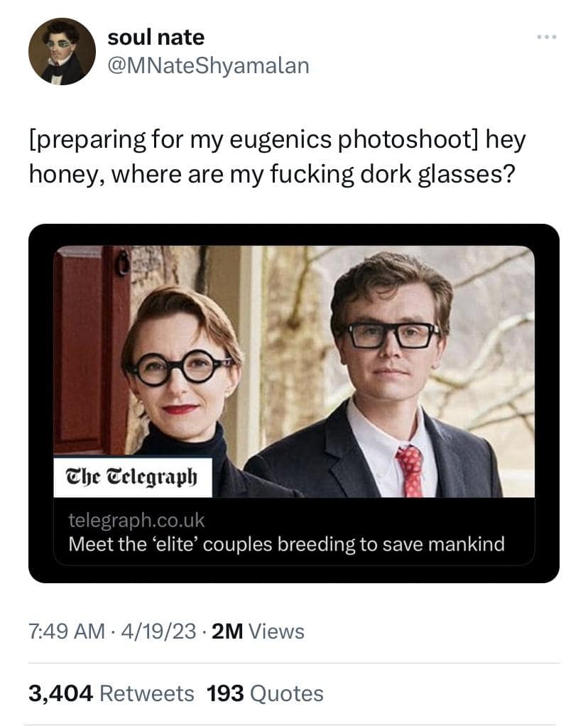Show the 3,404 Retweets list

[x=111, y=693]
